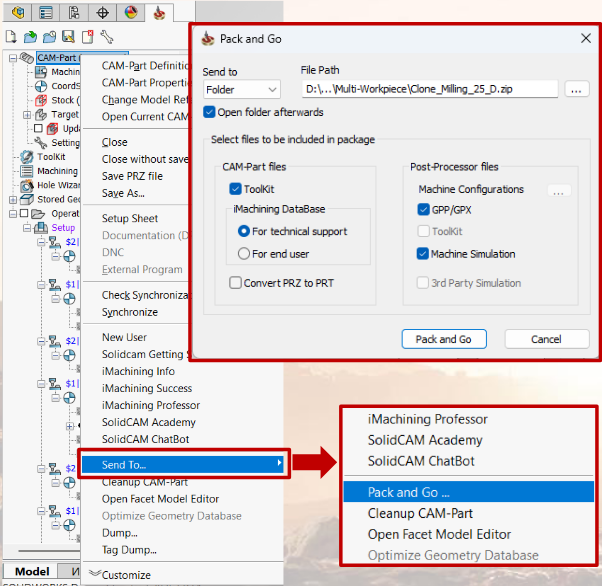
Task: Choose New User from context menu
Action: [x=124, y=337]
